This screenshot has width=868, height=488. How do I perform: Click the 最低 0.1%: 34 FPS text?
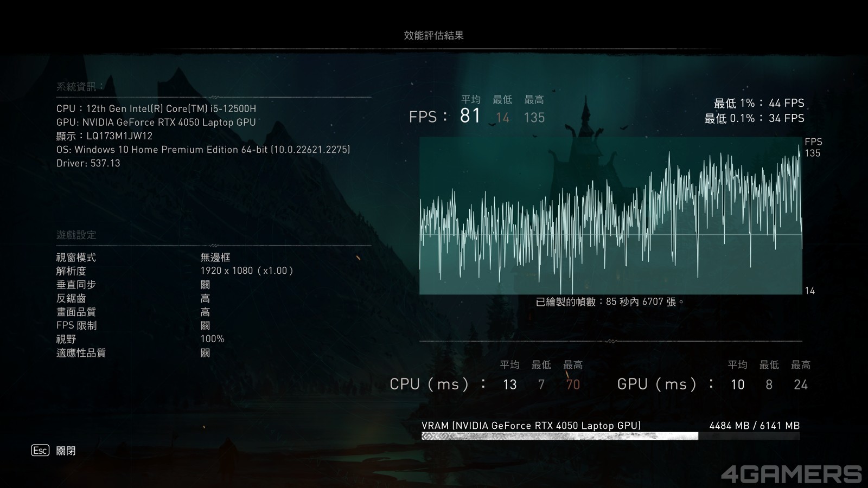click(x=754, y=118)
